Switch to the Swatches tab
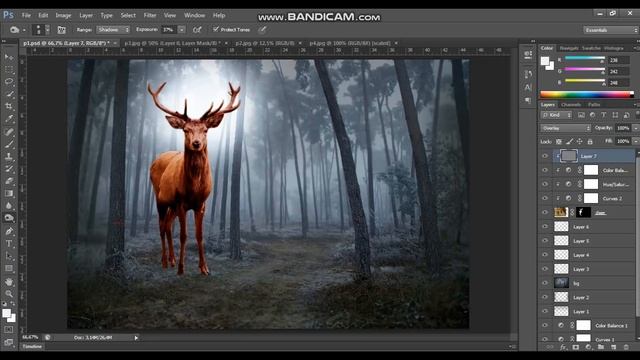This screenshot has width=640, height=360. pyautogui.click(x=591, y=48)
